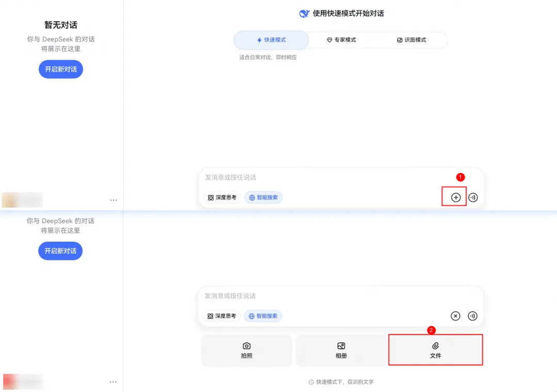Viewport: 557px width, 392px height.
Task: Switch to 专家模式 tab
Action: tap(341, 40)
